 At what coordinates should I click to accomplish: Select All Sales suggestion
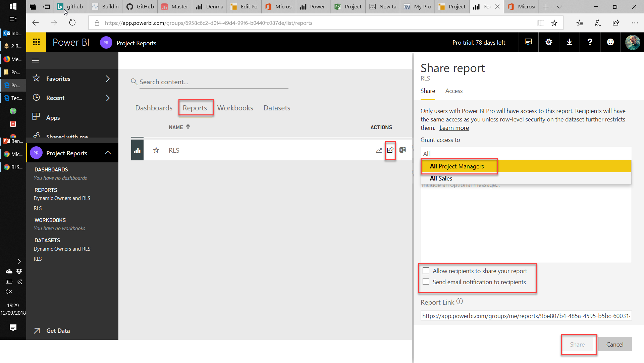tap(526, 178)
